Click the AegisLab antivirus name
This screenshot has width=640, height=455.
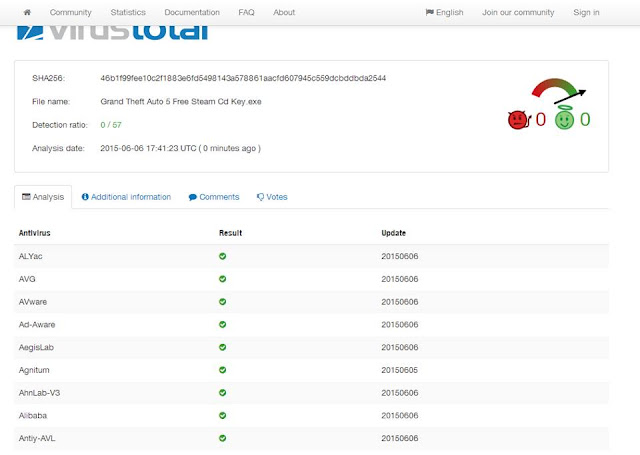coord(36,347)
